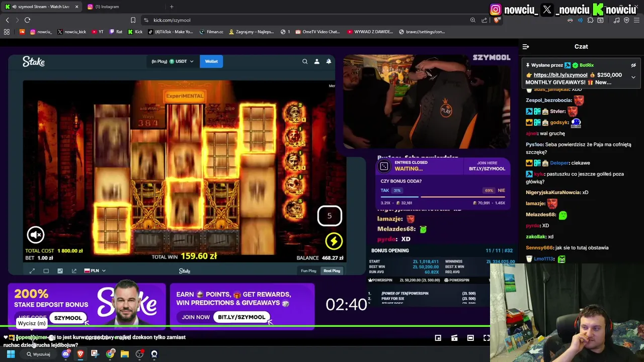Switch Kick player to theater mode
Screen dimensions: 644x362
click(470, 338)
